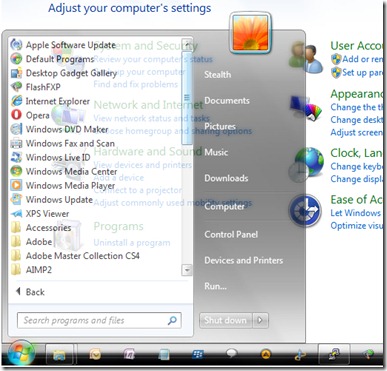This screenshot has height=371, width=387.
Task: Open the Opera browser icon
Action: pos(16,115)
